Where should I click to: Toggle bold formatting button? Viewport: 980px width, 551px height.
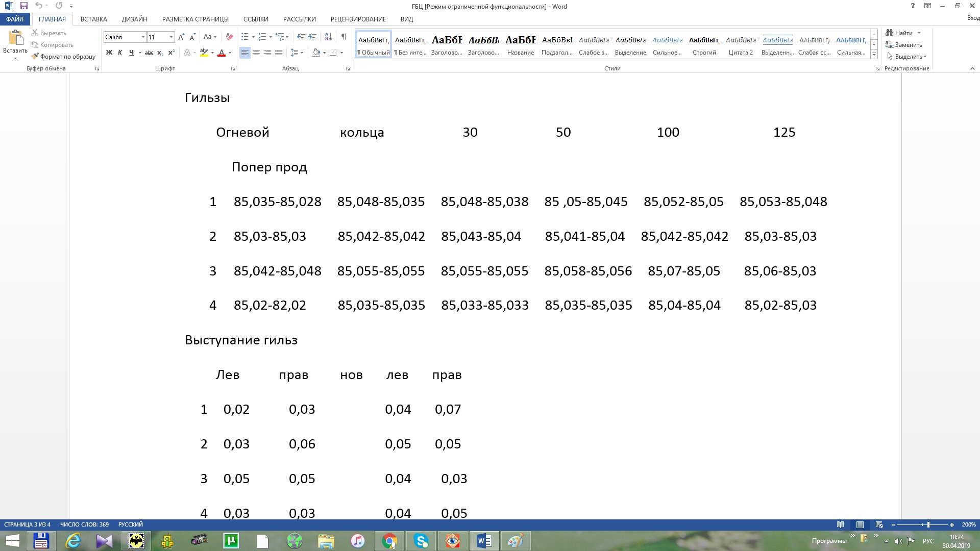point(109,53)
